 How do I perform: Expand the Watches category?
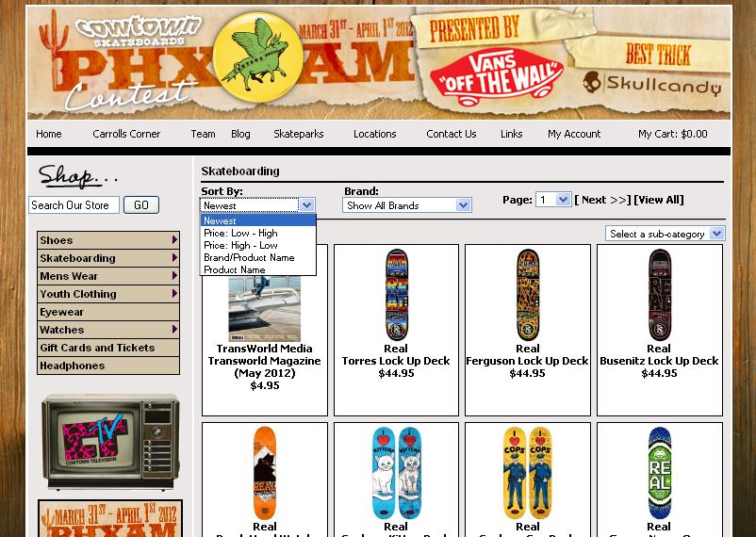[x=108, y=330]
